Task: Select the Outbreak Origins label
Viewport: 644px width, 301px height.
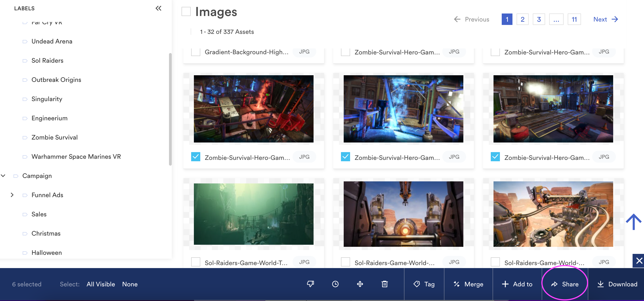Action: (56, 80)
